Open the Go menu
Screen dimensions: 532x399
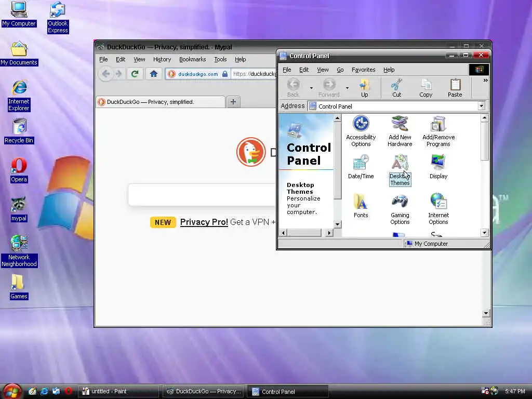point(340,70)
